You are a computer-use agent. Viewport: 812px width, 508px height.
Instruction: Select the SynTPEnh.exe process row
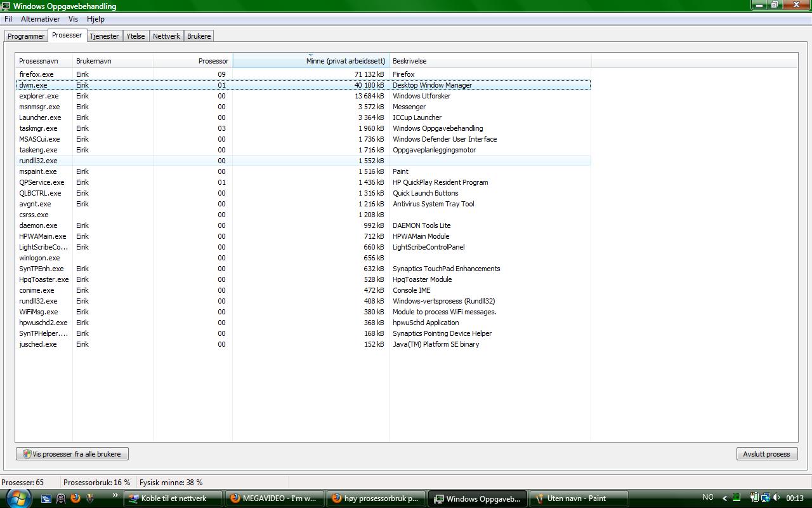[303, 269]
